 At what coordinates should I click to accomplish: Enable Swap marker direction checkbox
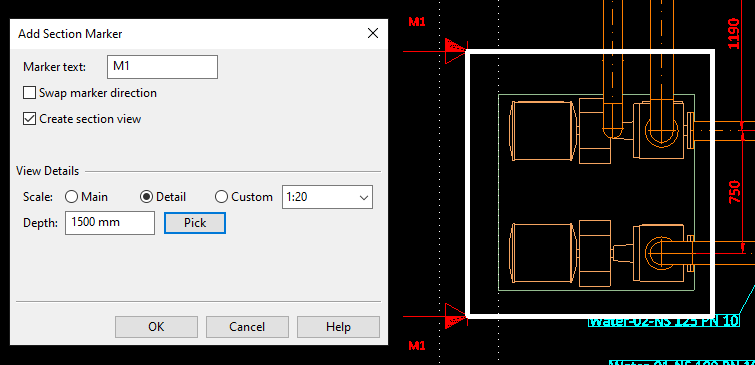(x=29, y=92)
